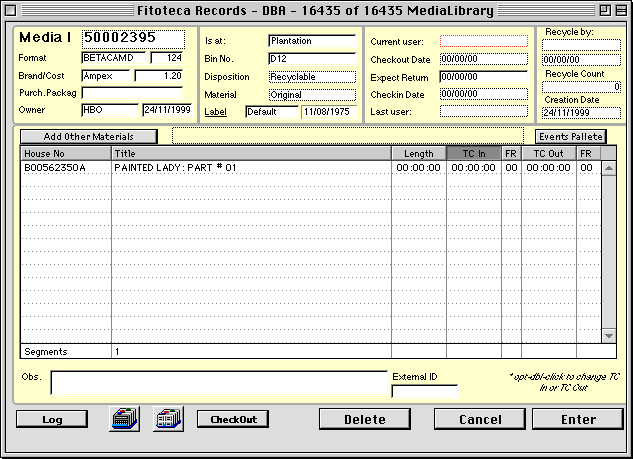Viewport: 633px width, 459px height.
Task: Click the Recycle by date field 00/00/00
Action: pos(581,60)
